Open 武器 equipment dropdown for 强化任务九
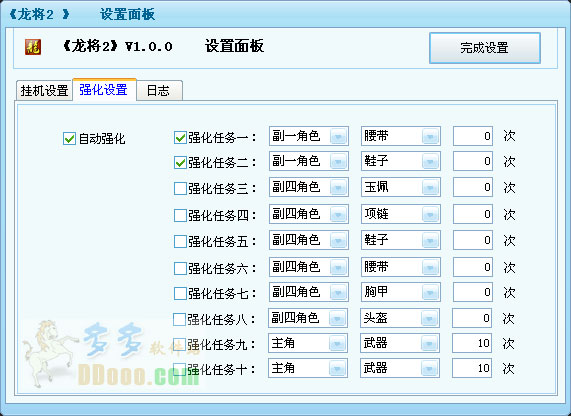The width and height of the screenshot is (571, 416). (x=400, y=343)
